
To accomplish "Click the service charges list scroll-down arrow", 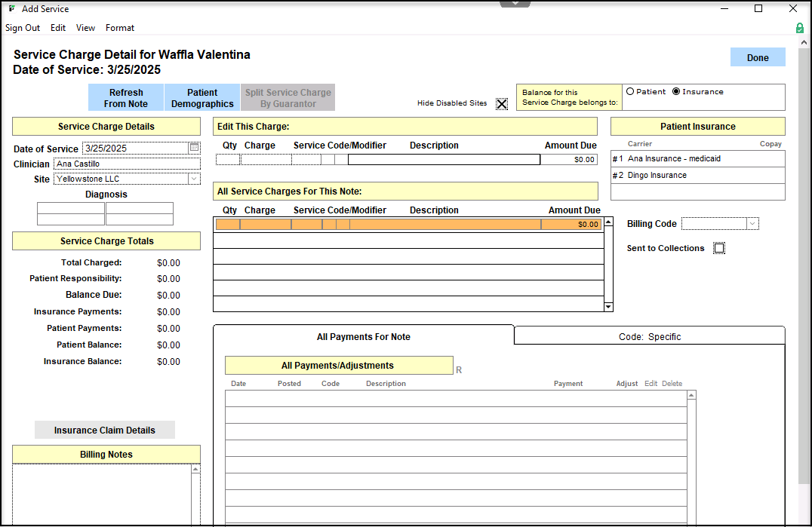I will pos(608,307).
